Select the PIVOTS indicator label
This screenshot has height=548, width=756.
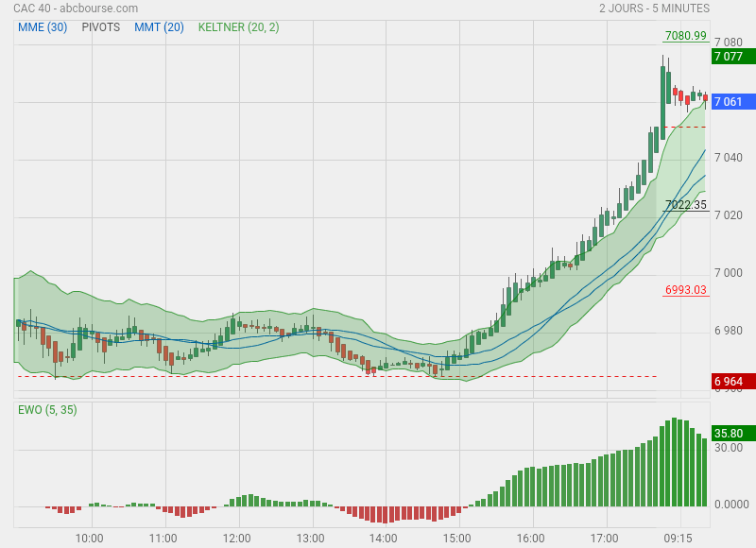[101, 27]
